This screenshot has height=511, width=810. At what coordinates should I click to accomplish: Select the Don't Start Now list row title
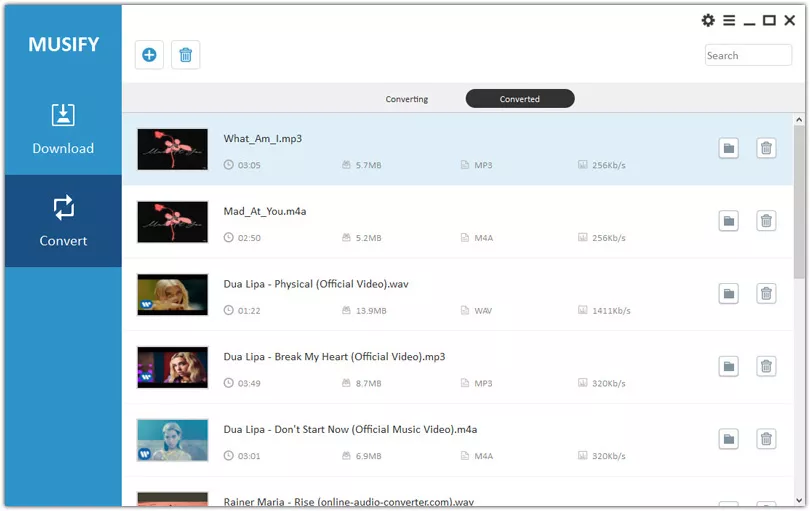click(350, 429)
